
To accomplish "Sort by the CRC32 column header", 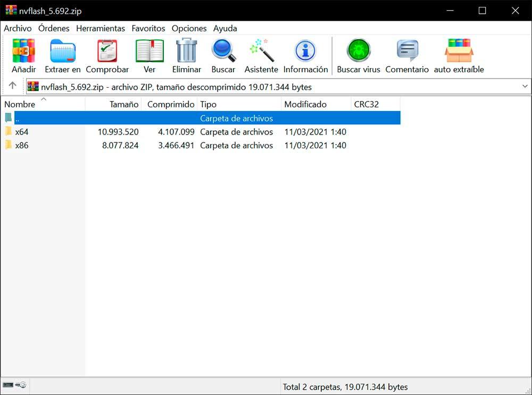I will click(376, 104).
